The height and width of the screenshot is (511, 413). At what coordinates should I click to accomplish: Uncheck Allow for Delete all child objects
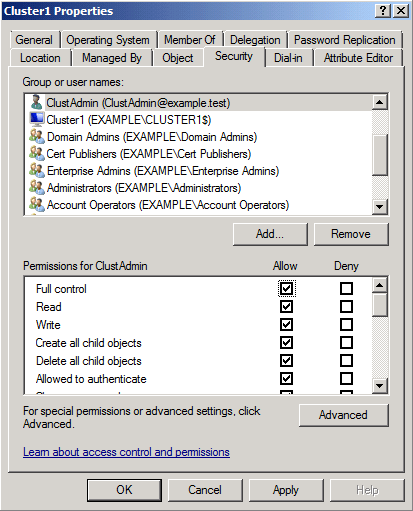point(286,361)
